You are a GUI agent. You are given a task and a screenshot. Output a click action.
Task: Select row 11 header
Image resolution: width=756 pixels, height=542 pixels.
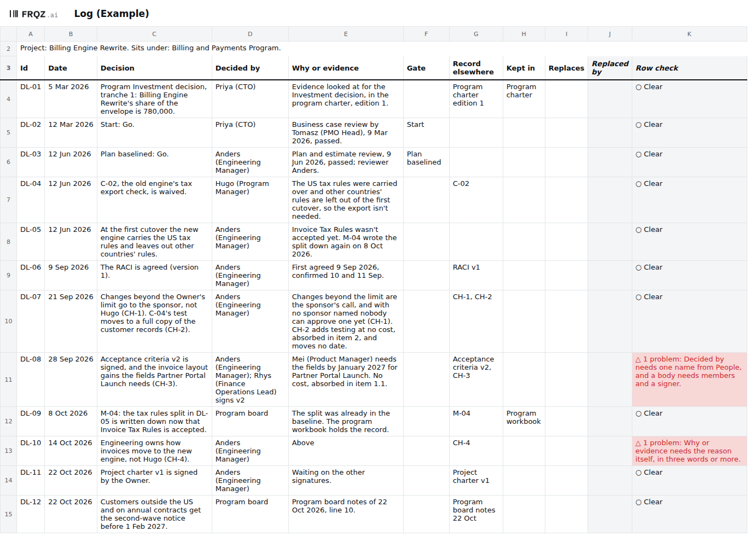(x=8, y=380)
